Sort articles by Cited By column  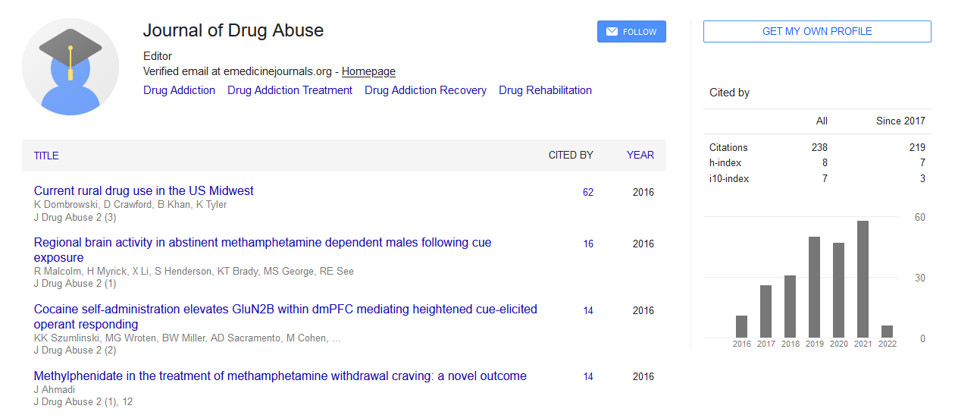(x=571, y=156)
